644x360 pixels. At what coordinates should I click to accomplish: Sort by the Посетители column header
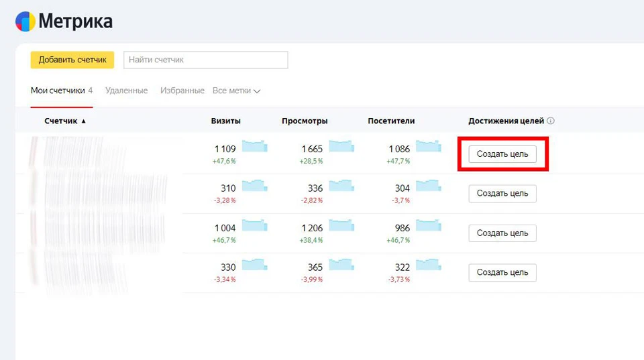391,121
